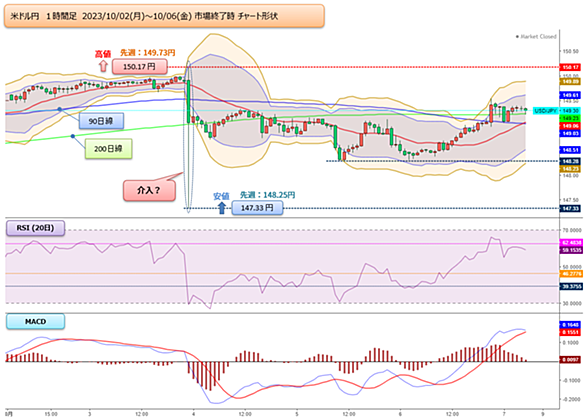
Task: Click the date 4 on time axis
Action: (x=193, y=414)
